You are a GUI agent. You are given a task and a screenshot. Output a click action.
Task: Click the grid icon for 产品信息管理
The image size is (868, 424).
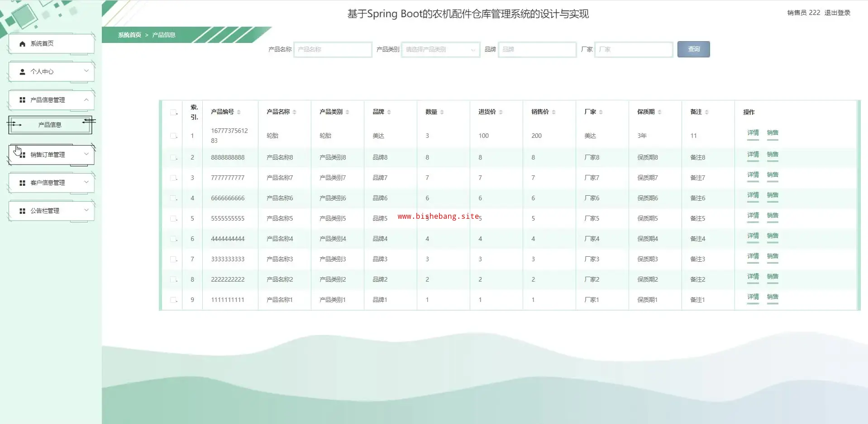click(22, 100)
